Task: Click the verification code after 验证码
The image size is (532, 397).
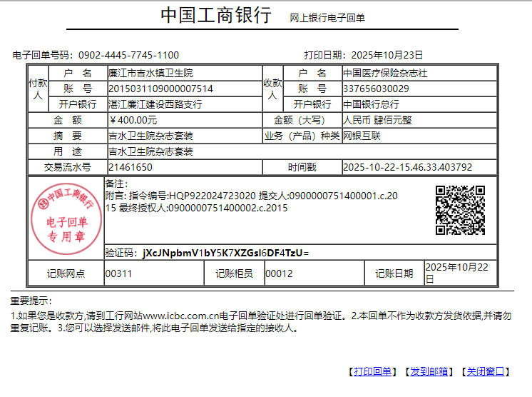Action: click(225, 253)
